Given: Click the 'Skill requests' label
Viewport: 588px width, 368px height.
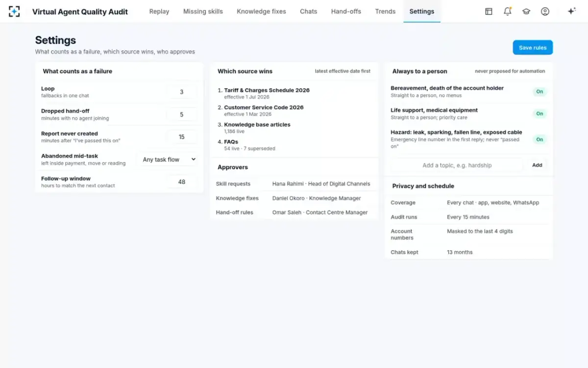Looking at the screenshot, I should pyautogui.click(x=233, y=184).
